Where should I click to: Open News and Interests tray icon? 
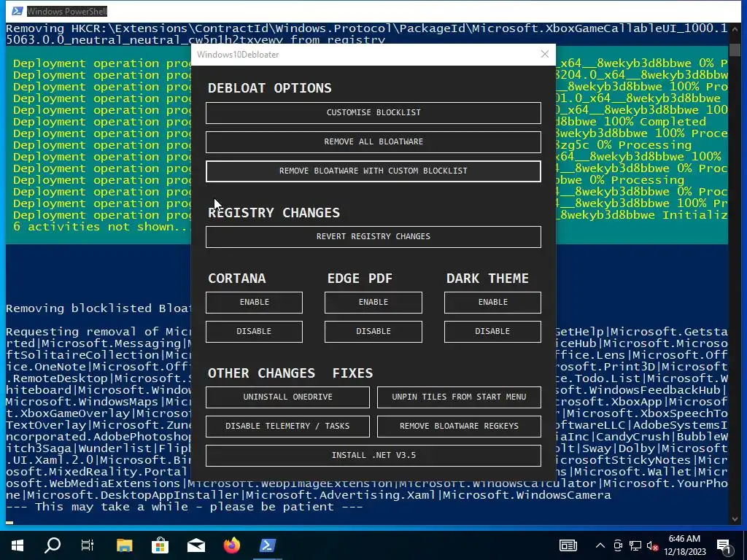[x=568, y=545]
